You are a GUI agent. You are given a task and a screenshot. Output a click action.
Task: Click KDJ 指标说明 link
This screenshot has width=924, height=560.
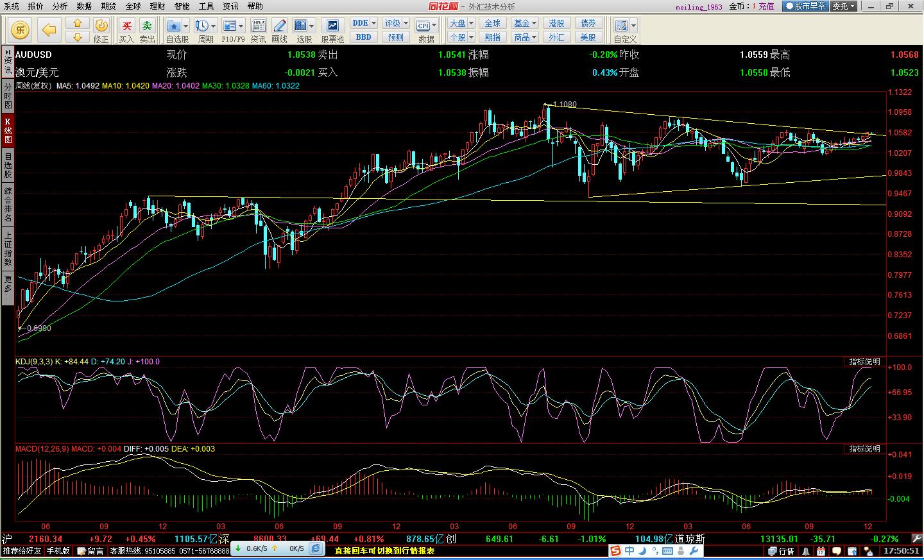[864, 362]
